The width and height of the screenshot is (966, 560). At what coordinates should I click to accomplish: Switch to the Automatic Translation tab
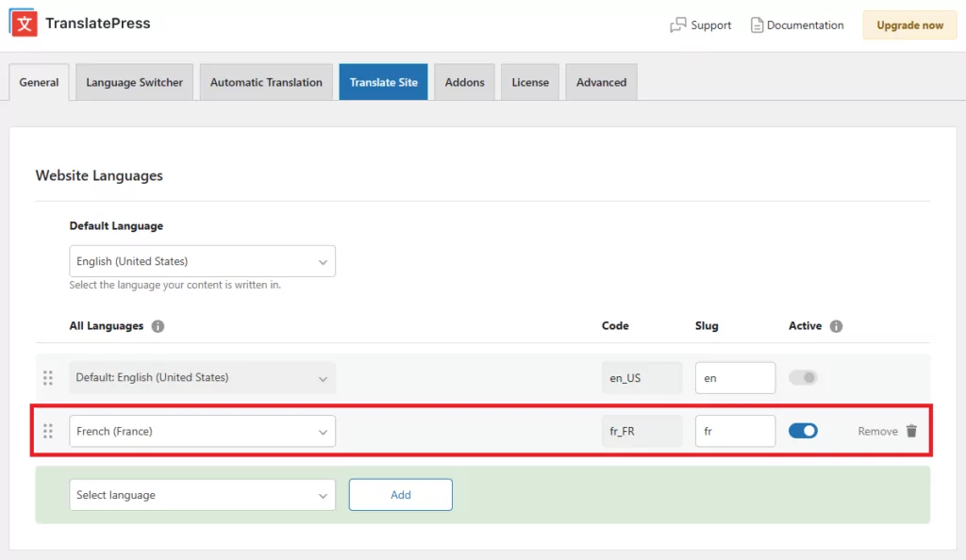click(265, 82)
